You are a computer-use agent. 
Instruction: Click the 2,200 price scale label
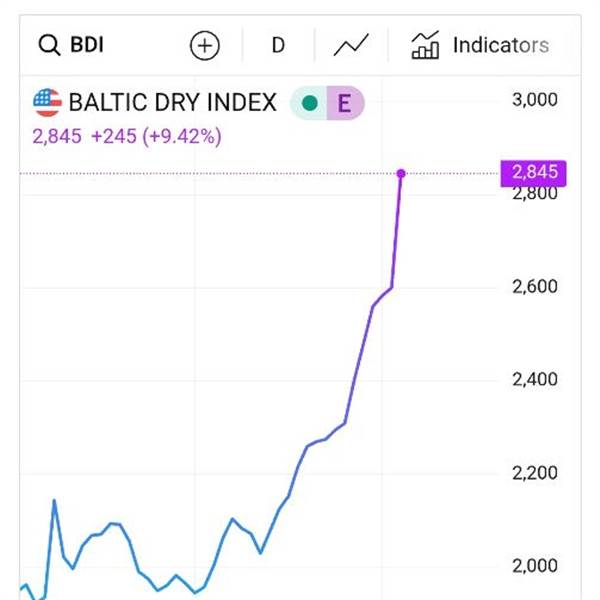click(x=534, y=473)
